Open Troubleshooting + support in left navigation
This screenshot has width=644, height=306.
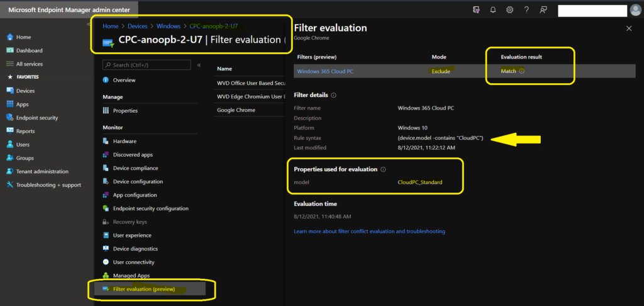(x=48, y=185)
